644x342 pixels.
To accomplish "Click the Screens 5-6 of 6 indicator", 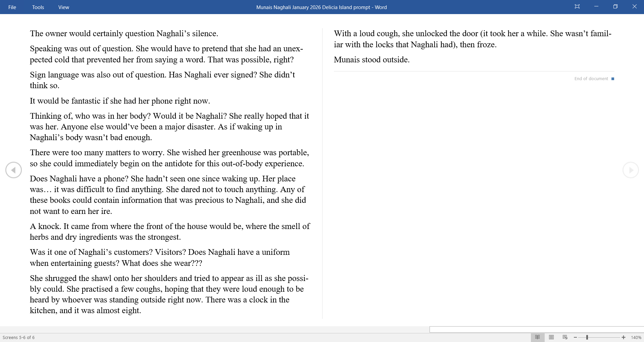I will tap(19, 337).
